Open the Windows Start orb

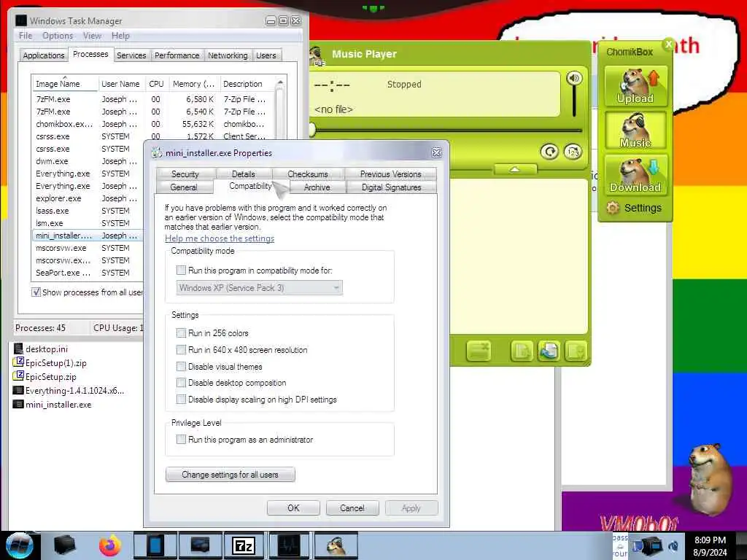click(x=19, y=545)
